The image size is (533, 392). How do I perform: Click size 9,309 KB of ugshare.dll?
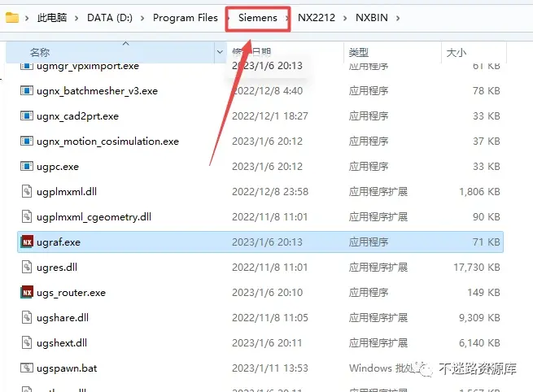479,318
